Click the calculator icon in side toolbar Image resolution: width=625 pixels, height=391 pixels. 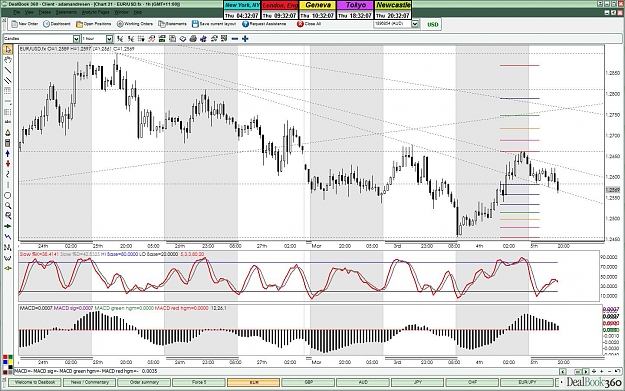click(x=8, y=143)
